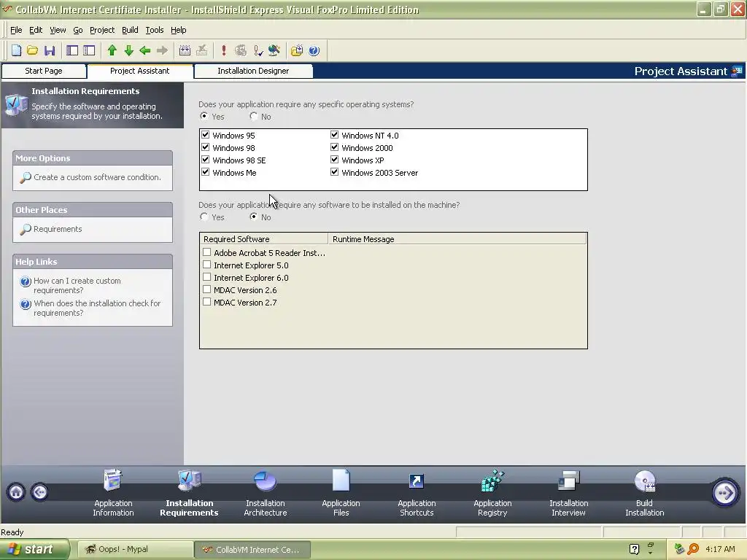747x560 pixels.
Task: Open the Application Information step
Action: click(x=113, y=493)
